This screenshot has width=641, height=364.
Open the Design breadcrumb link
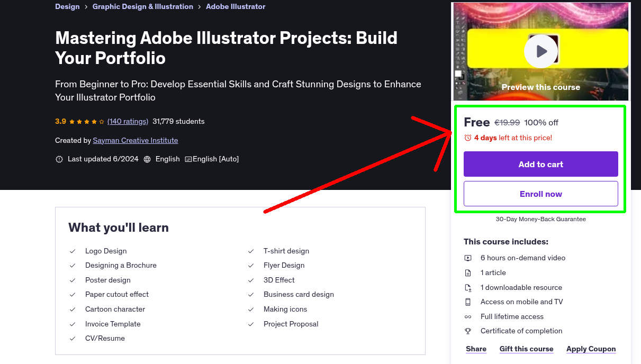tap(67, 7)
